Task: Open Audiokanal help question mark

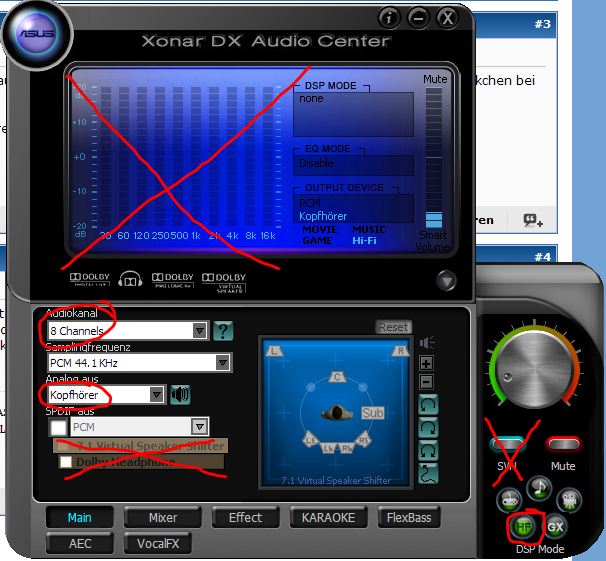Action: [223, 331]
